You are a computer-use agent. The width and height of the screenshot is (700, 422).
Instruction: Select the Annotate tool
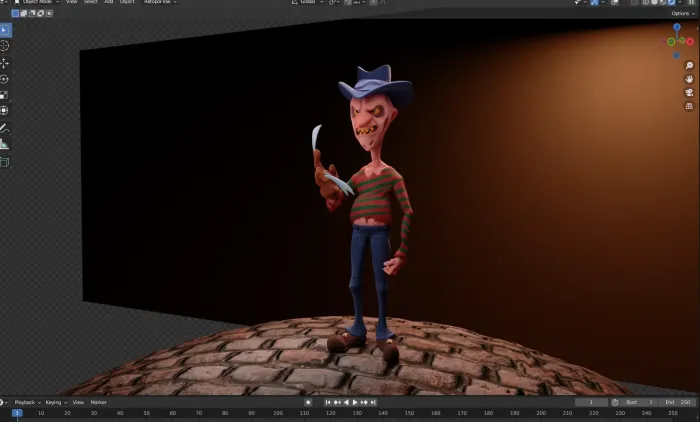4,129
